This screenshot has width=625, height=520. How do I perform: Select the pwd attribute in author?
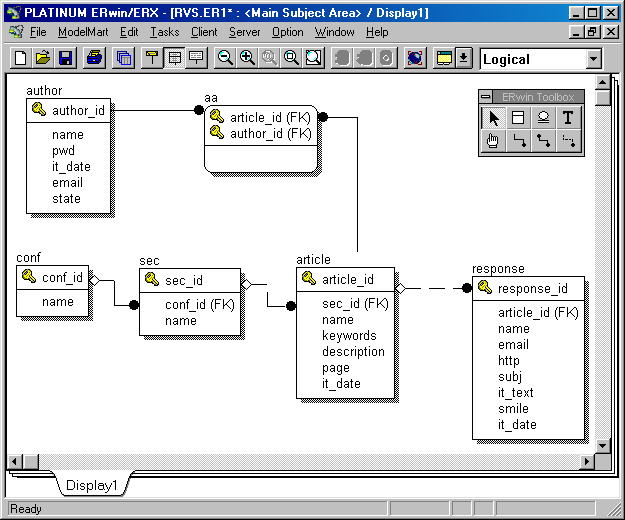click(x=63, y=151)
